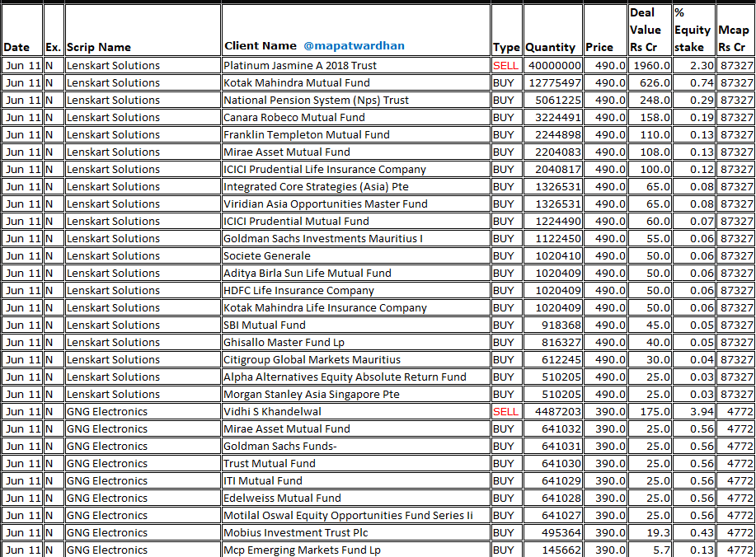756x557 pixels.
Task: Select 'HDFC Life Insurance Company' cell
Action: point(356,291)
